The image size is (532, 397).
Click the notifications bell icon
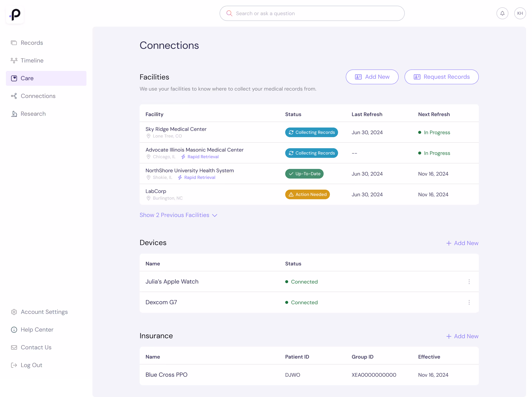(x=502, y=13)
